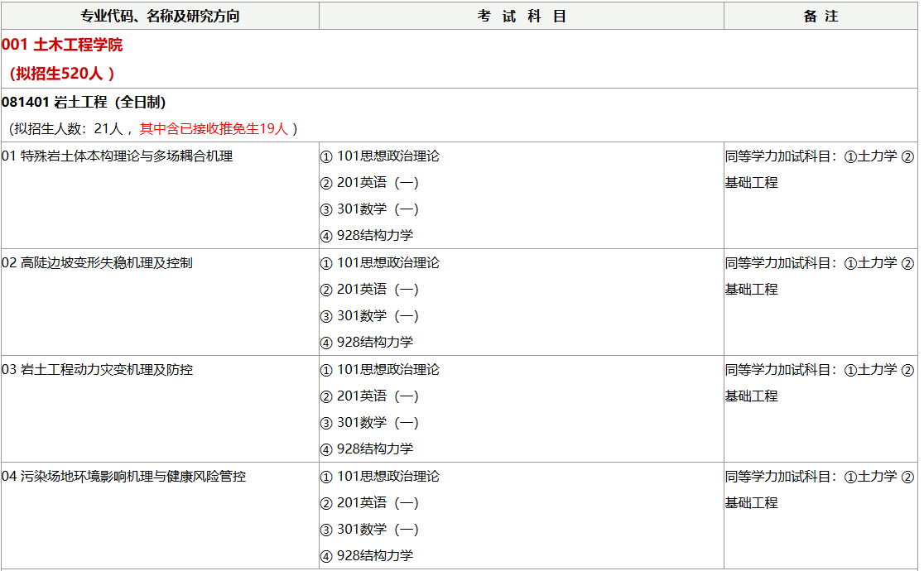Click 101思想政治理论 in direction 01 row
This screenshot has width=924, height=571.
(387, 156)
